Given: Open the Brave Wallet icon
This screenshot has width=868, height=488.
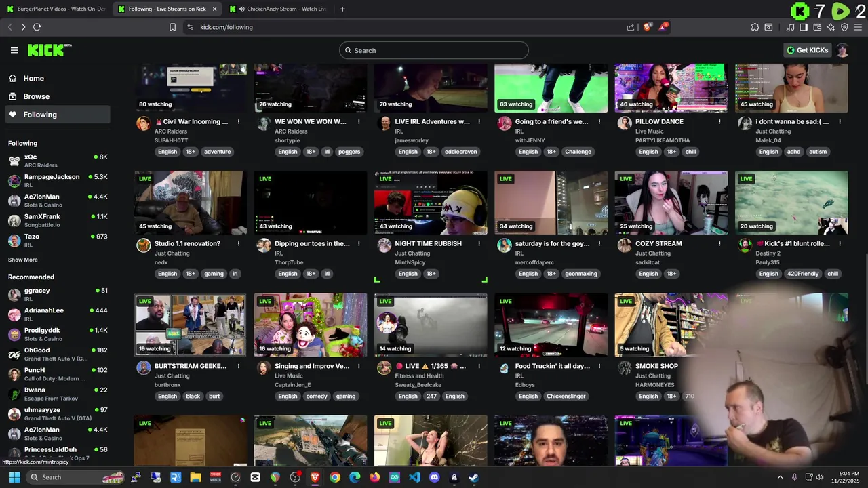Looking at the screenshot, I should pyautogui.click(x=817, y=27).
